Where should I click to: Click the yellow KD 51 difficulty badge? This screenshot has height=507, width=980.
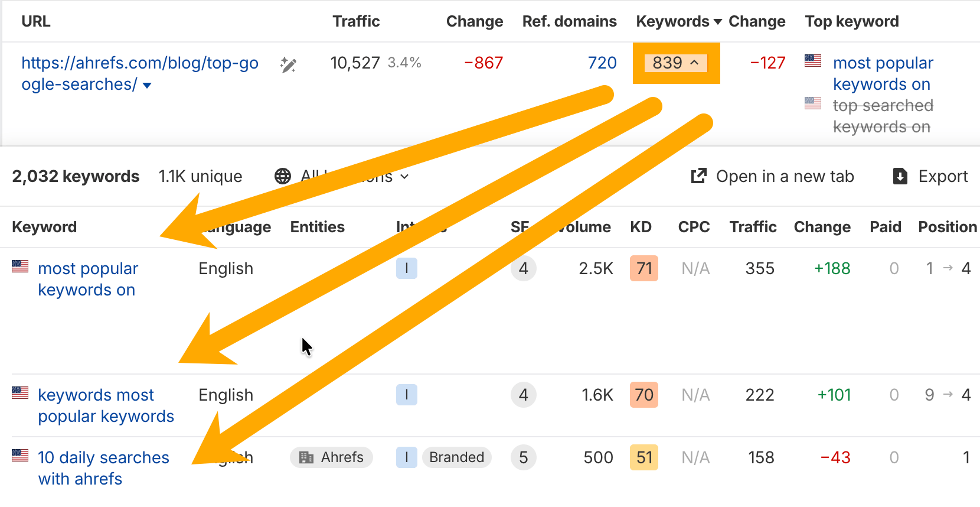[643, 457]
